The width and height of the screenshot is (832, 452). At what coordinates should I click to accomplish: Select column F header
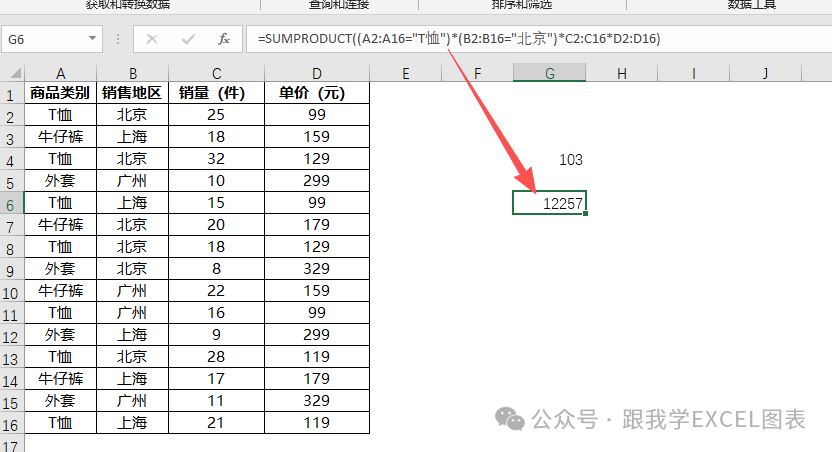click(478, 73)
